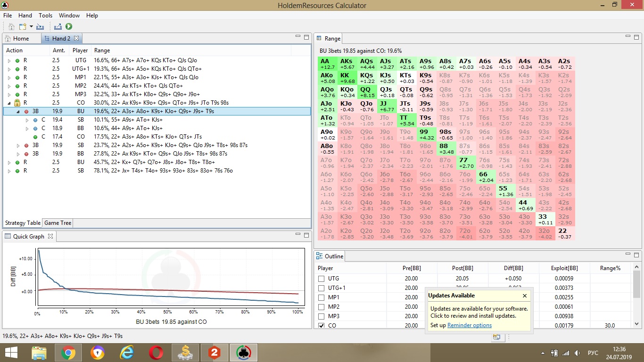Click the green dot on UTG row
This screenshot has width=644, height=362.
coord(17,60)
